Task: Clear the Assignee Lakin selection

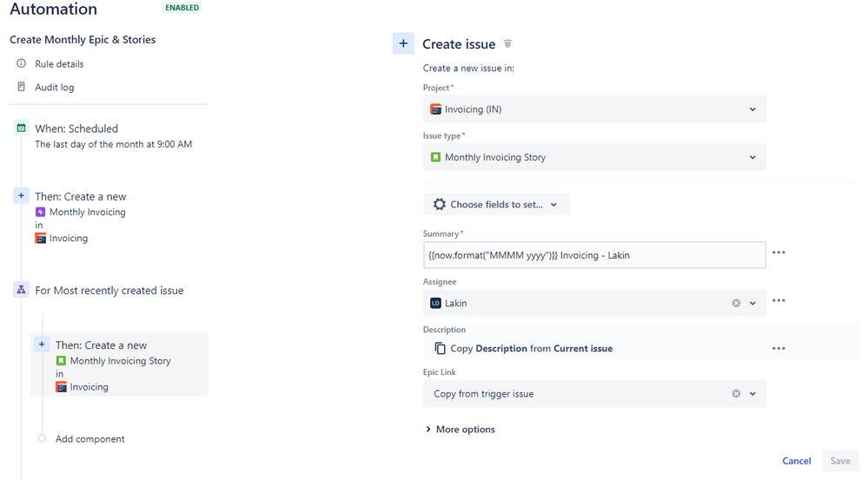Action: [x=736, y=304]
